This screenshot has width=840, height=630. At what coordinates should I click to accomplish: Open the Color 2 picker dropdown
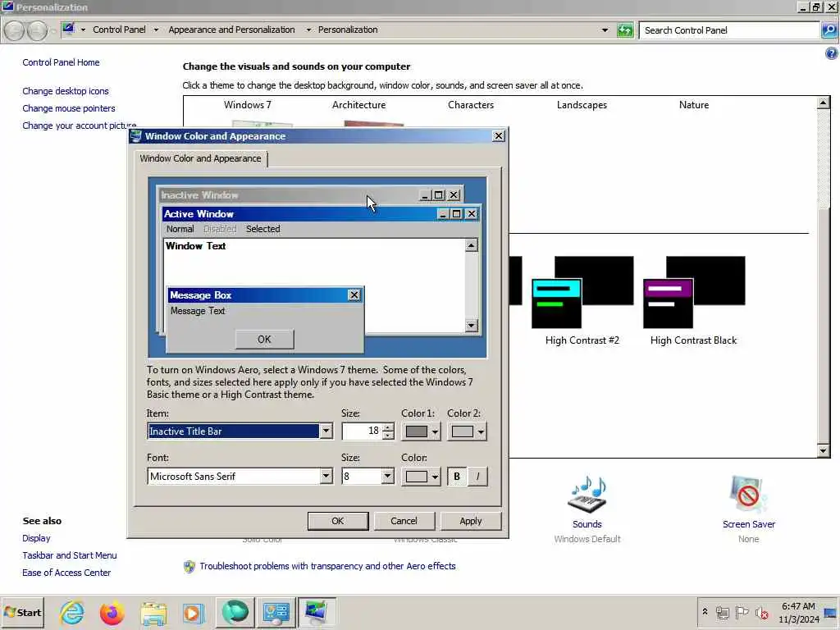pos(467,431)
